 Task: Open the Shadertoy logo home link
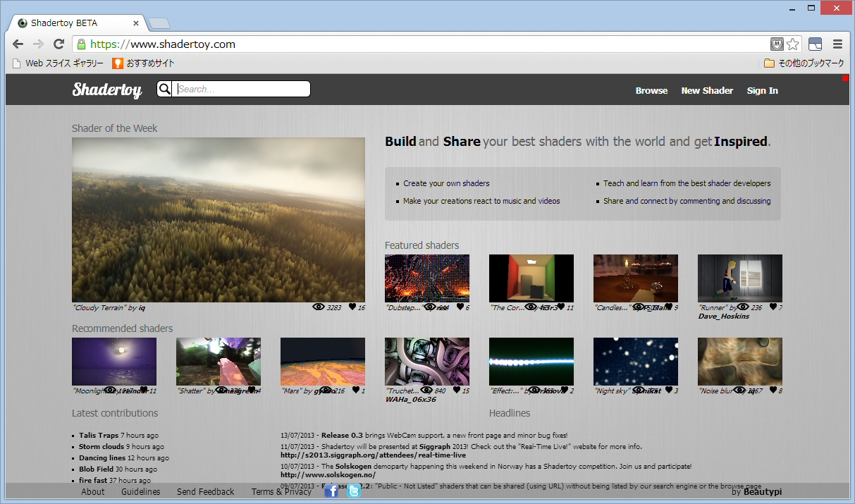click(107, 90)
